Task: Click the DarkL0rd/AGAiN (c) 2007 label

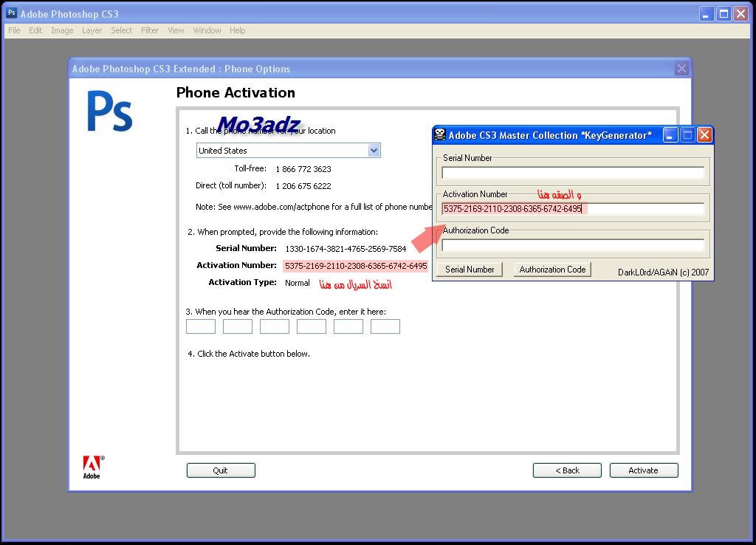Action: point(664,272)
